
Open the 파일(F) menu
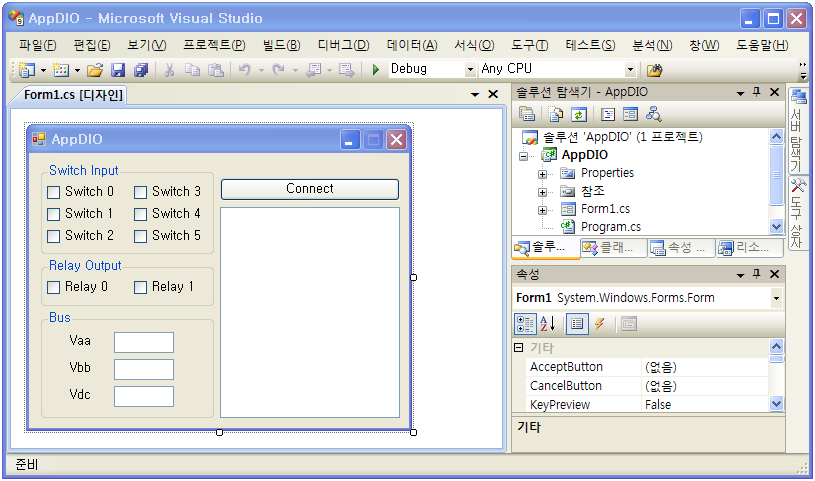37,45
